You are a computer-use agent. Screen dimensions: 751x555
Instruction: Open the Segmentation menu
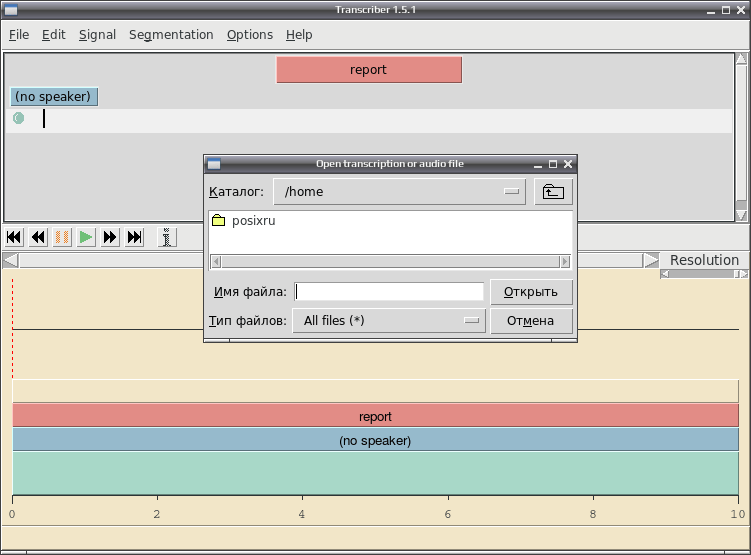tap(171, 34)
